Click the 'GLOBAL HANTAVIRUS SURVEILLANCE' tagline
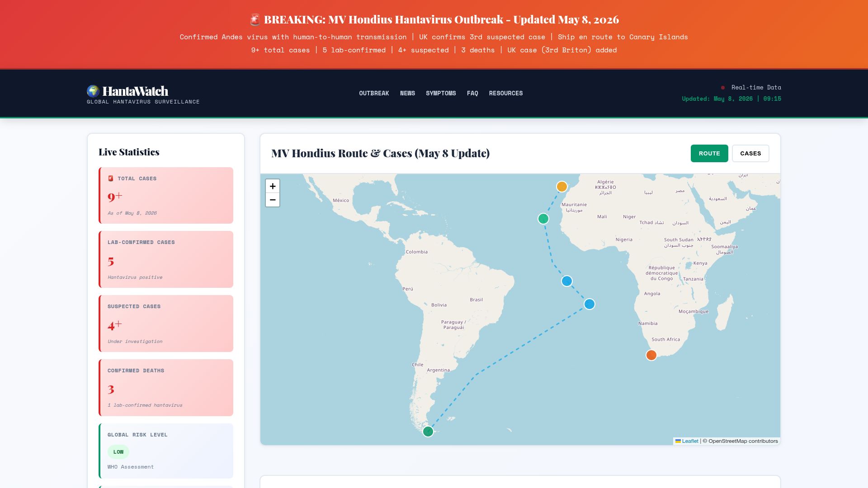The height and width of the screenshot is (488, 868). 143,102
